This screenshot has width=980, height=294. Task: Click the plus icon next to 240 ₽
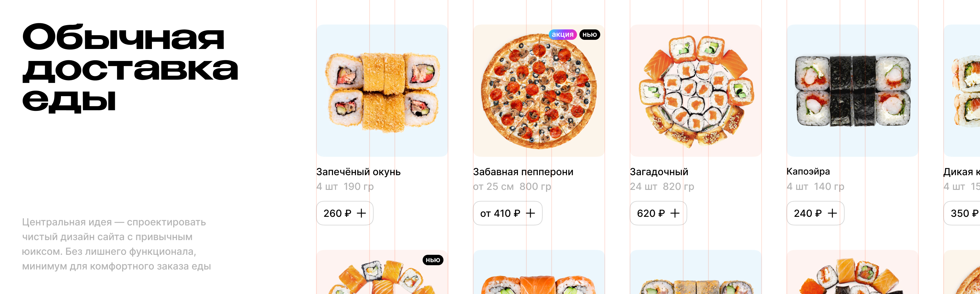pos(832,213)
